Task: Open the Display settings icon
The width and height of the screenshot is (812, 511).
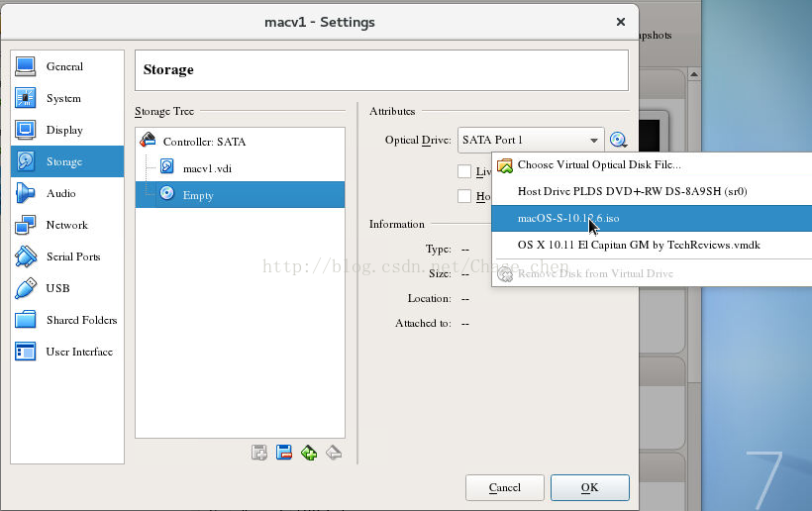Action: [26, 130]
